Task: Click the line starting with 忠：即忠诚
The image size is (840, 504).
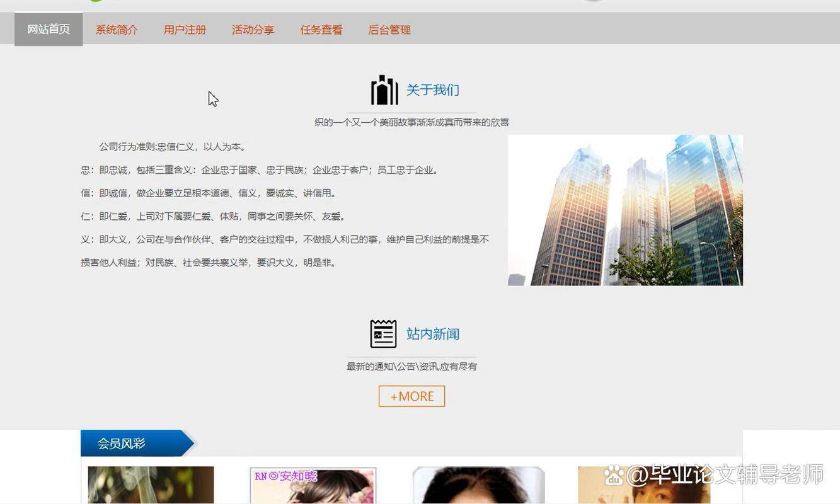Action: point(260,170)
